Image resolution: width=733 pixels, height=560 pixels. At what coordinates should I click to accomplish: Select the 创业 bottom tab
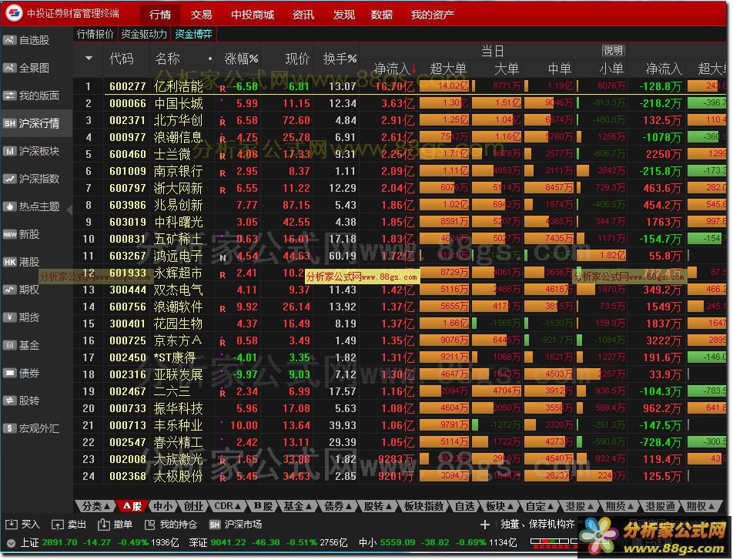[193, 506]
